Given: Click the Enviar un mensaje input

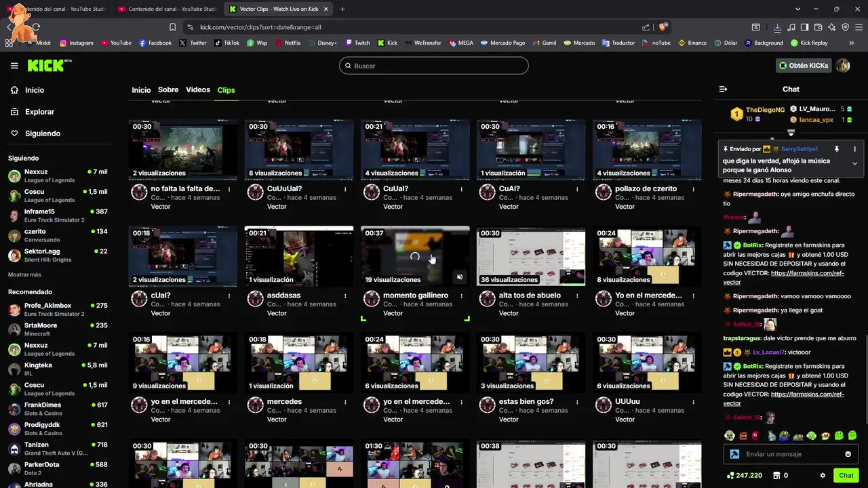Looking at the screenshot, I should [x=790, y=454].
